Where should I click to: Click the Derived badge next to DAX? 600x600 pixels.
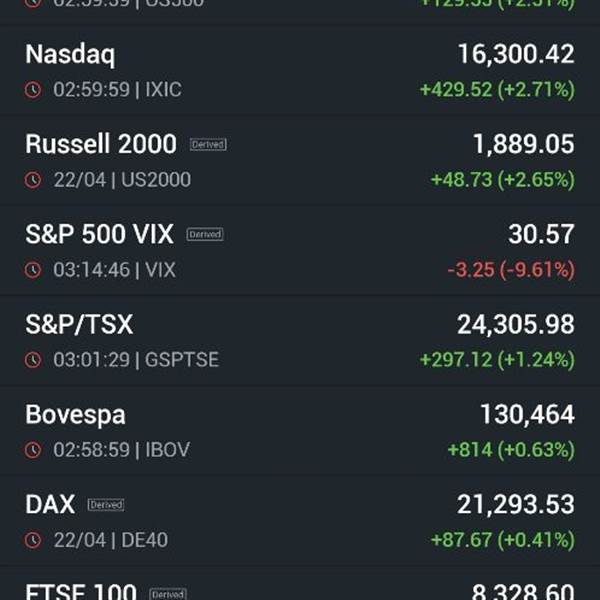pos(106,505)
